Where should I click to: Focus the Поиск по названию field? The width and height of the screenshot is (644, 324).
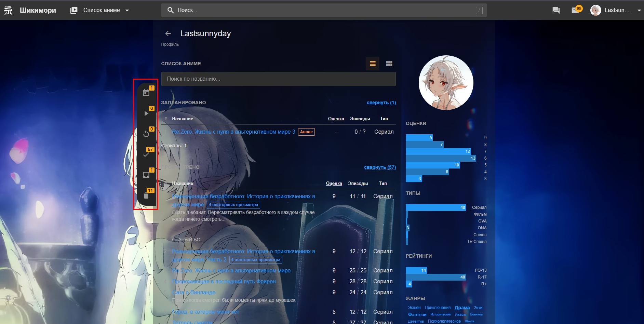[x=278, y=79]
